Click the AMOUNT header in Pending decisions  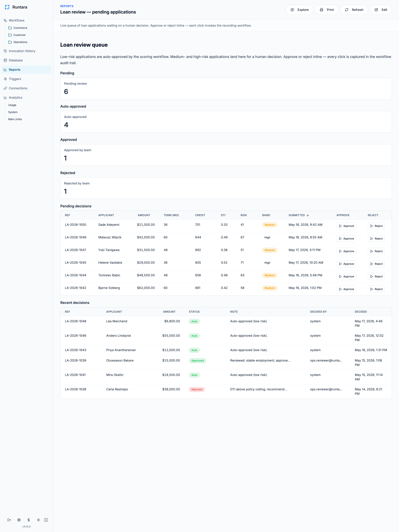coord(144,215)
